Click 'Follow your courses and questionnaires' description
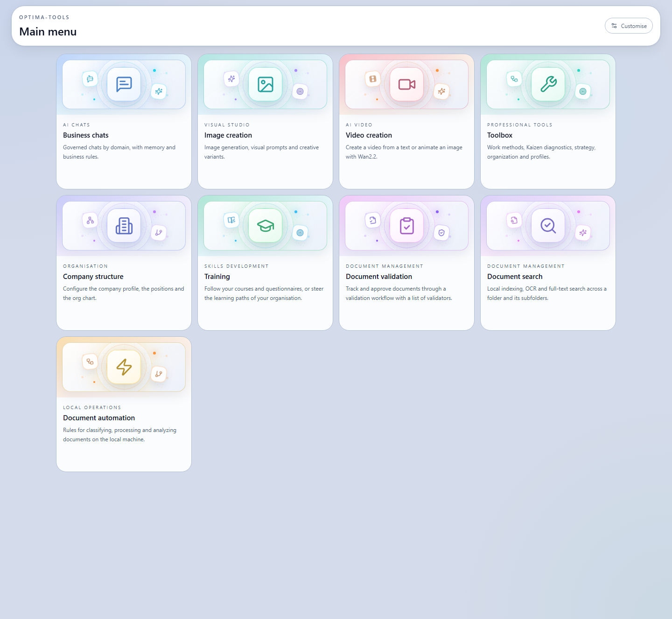 [x=264, y=293]
